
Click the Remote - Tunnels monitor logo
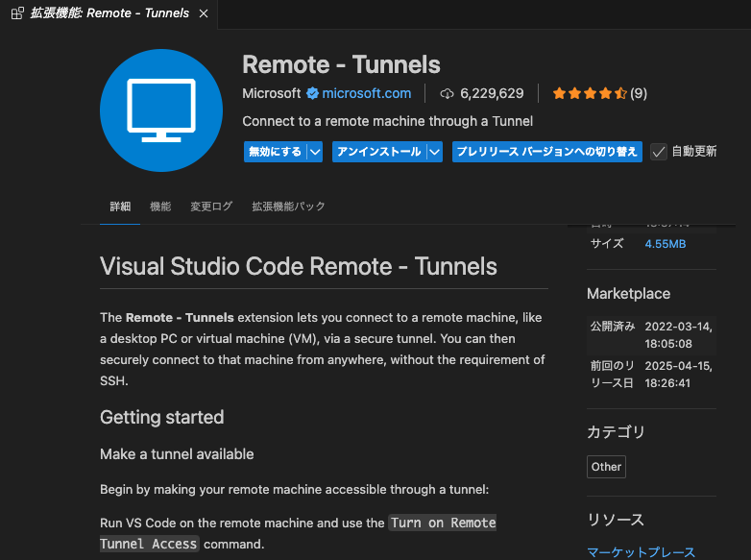tap(161, 110)
